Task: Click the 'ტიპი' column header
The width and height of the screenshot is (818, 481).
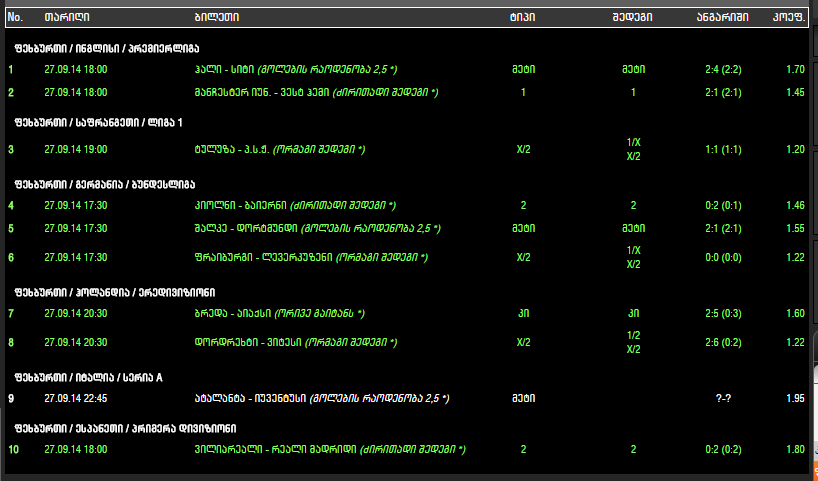Action: tap(523, 17)
